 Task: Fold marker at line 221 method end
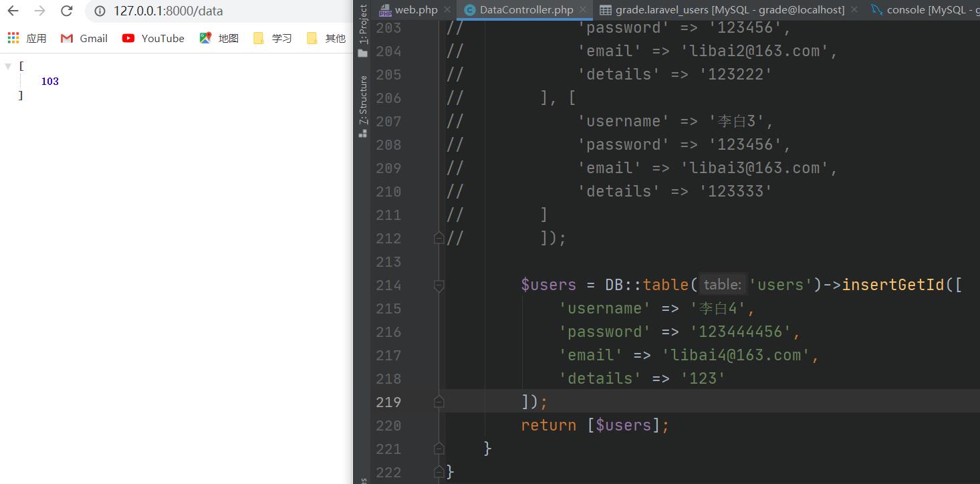click(x=439, y=449)
